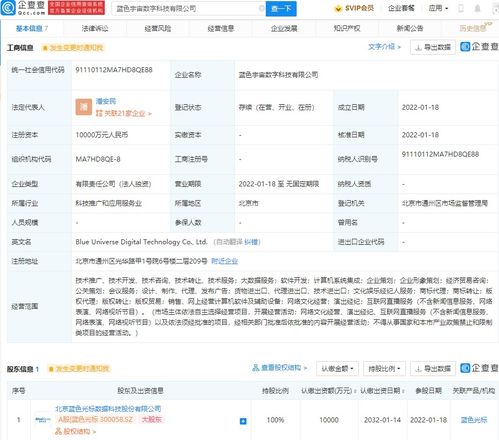Switch to the 基本信息 tab
499x440 pixels.
click(x=32, y=28)
